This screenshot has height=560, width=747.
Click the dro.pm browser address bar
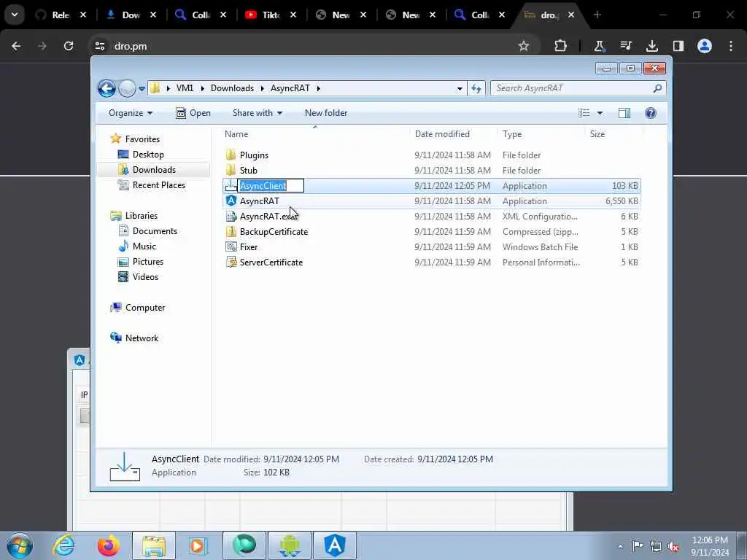pyautogui.click(x=305, y=46)
